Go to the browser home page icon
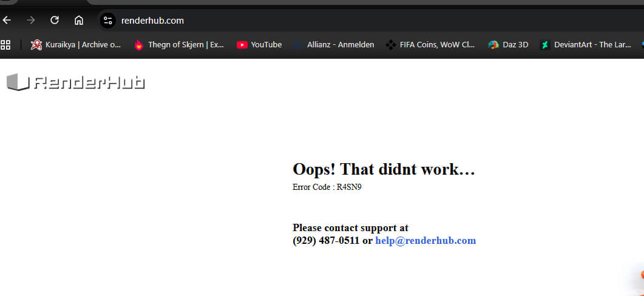The image size is (644, 296). pos(79,20)
